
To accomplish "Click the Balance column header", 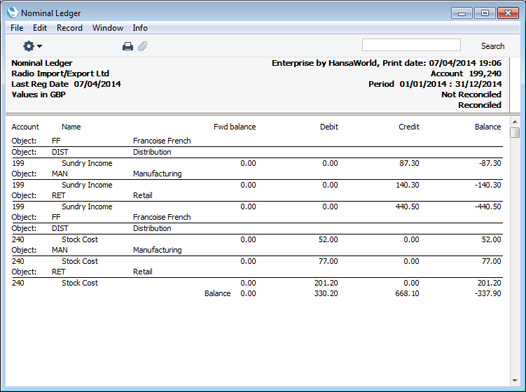I will (x=488, y=127).
